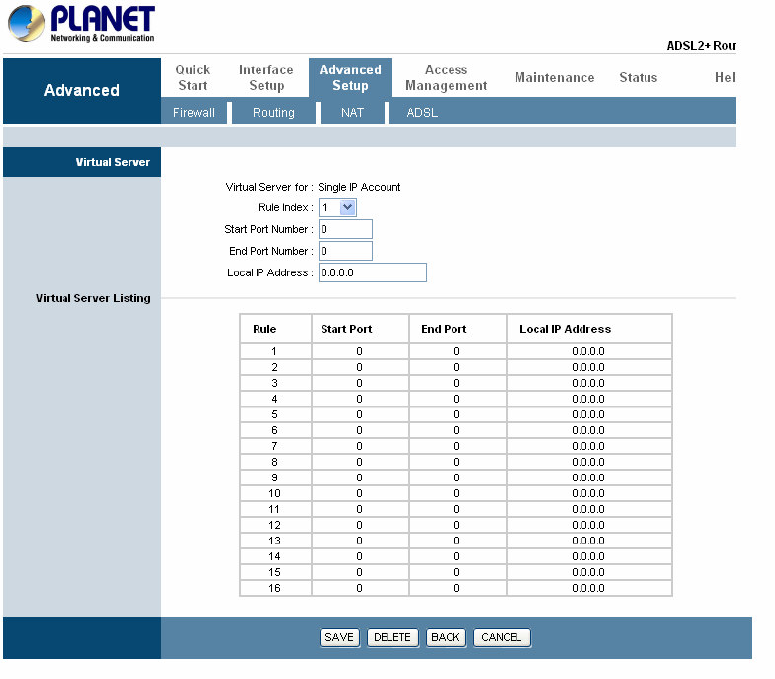Open the Maintenance tab
The width and height of the screenshot is (775, 679).
pos(554,77)
